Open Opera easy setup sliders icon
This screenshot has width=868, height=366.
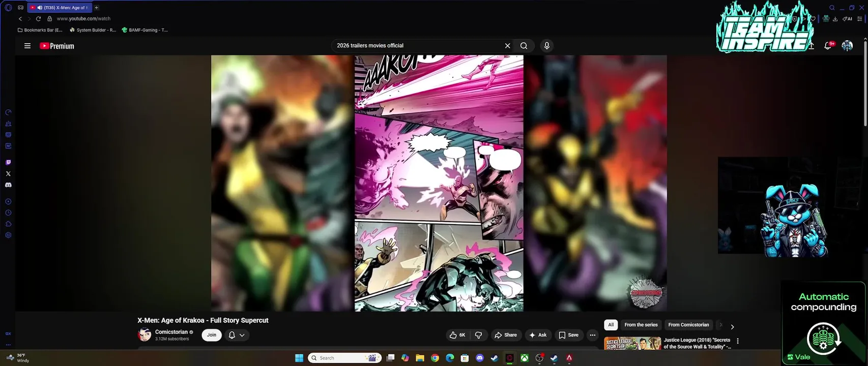[x=860, y=19]
